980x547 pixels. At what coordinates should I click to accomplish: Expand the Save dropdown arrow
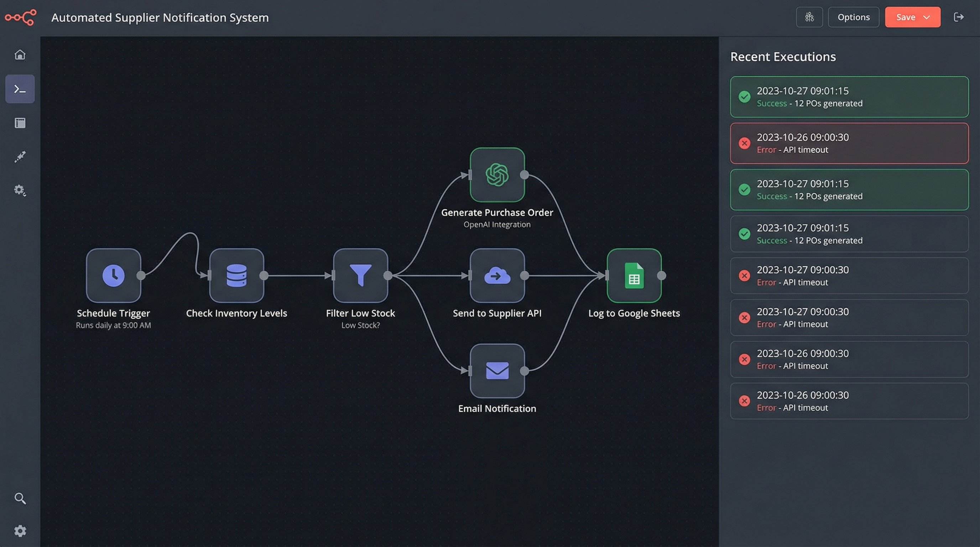927,17
